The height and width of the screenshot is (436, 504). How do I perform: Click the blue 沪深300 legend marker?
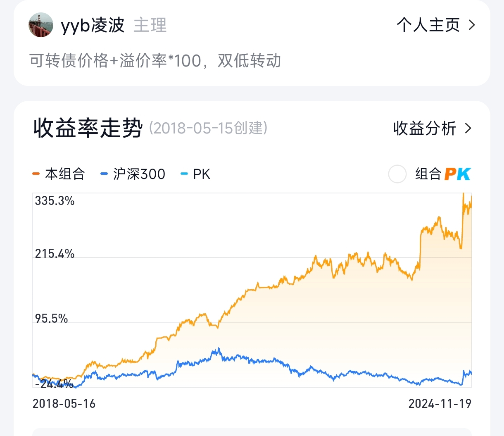104,174
